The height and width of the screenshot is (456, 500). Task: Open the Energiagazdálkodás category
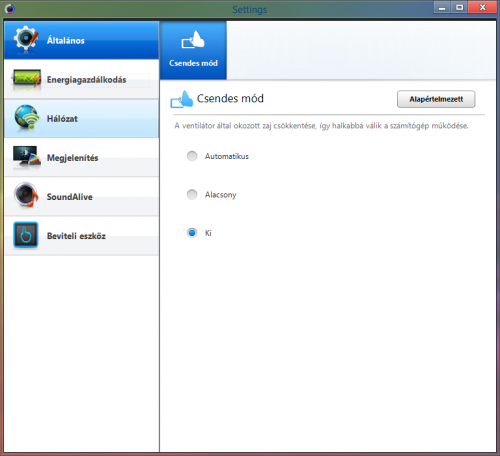(82, 79)
